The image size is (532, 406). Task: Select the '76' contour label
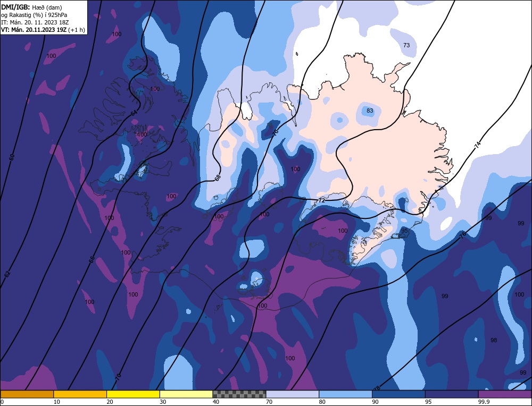tap(463, 235)
